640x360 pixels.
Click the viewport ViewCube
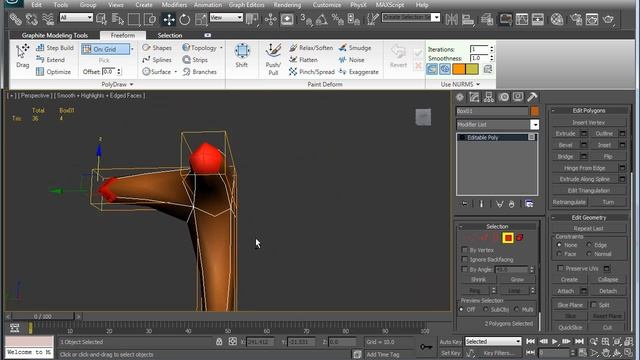coord(423,117)
